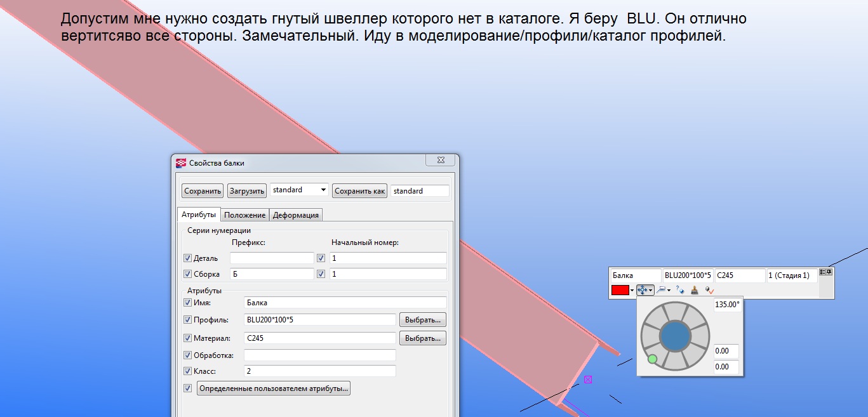
Task: Toggle checkbox before Сборка starting number
Action: pos(321,274)
